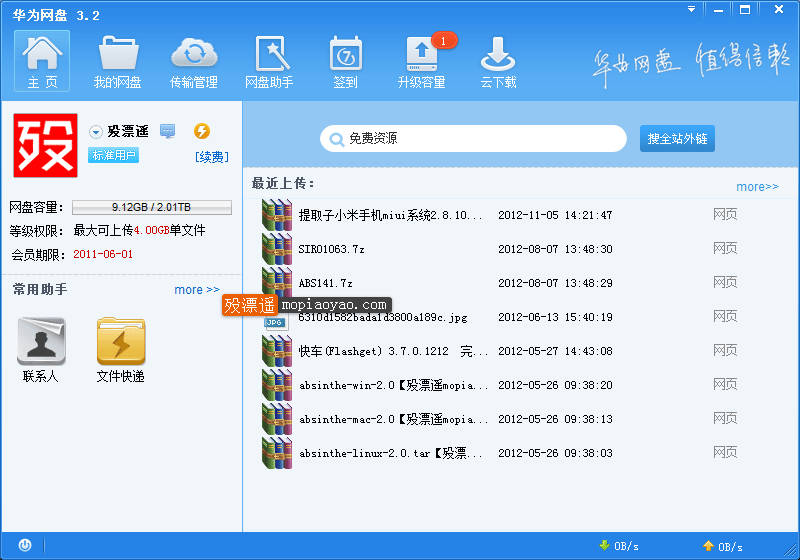Click the orange lightning icon near username
The image size is (800, 560).
click(202, 131)
